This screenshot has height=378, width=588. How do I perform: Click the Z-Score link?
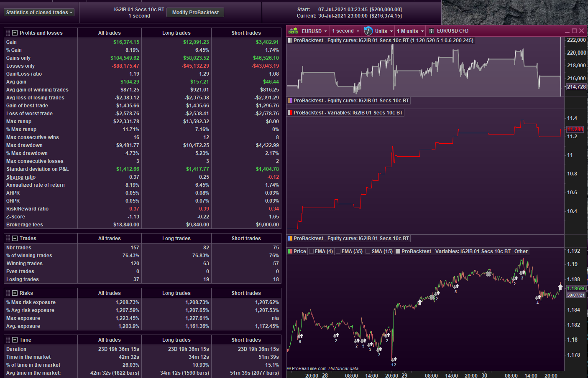pyautogui.click(x=15, y=217)
